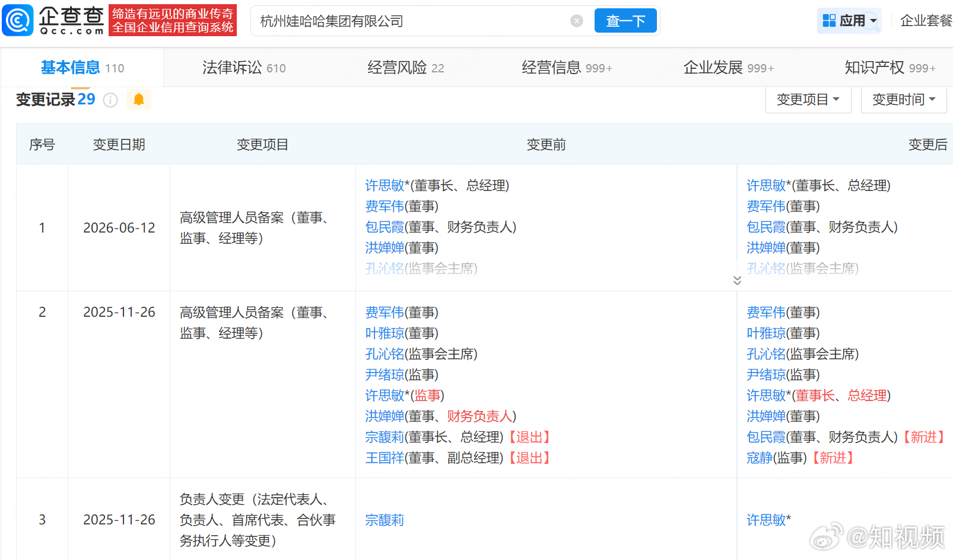Open the info icon beside 变更记录
Viewport: 953px width, 560px height.
(x=110, y=100)
